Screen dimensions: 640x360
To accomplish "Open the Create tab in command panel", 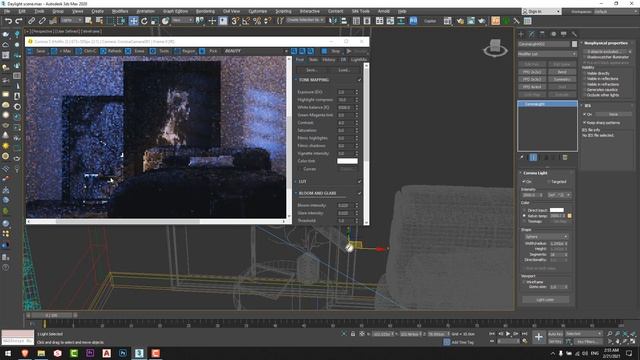I will click(521, 34).
